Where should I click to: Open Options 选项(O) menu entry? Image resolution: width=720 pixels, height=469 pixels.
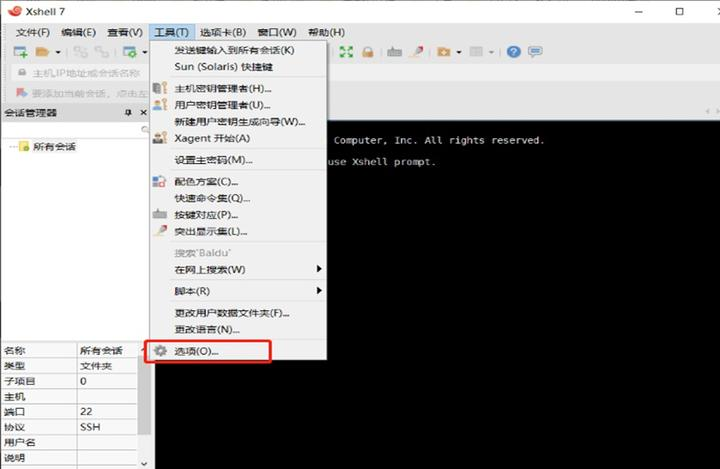(238, 351)
